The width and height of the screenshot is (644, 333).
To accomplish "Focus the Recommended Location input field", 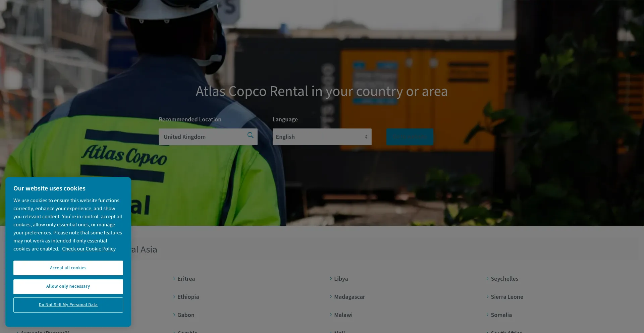I will click(208, 137).
